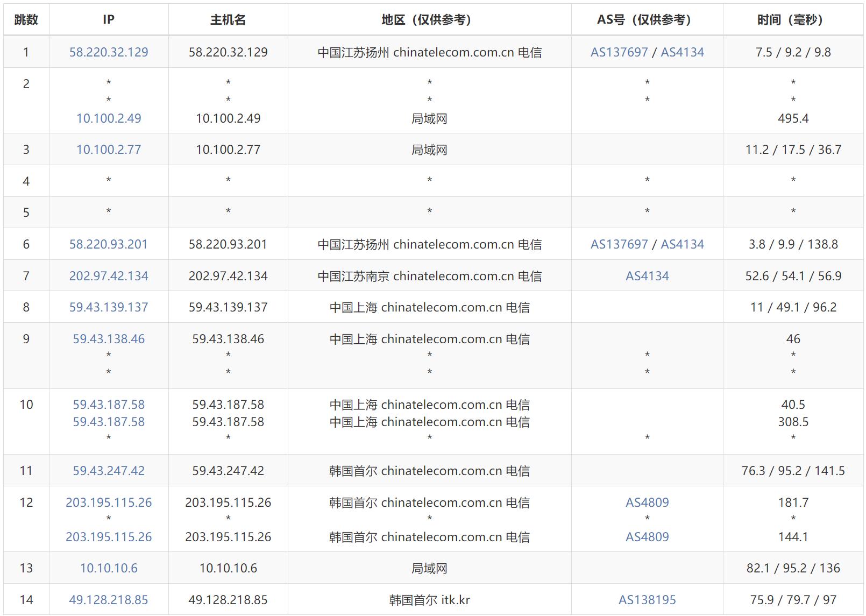Select region text in hop 8 row
This screenshot has width=866, height=616.
coord(429,307)
